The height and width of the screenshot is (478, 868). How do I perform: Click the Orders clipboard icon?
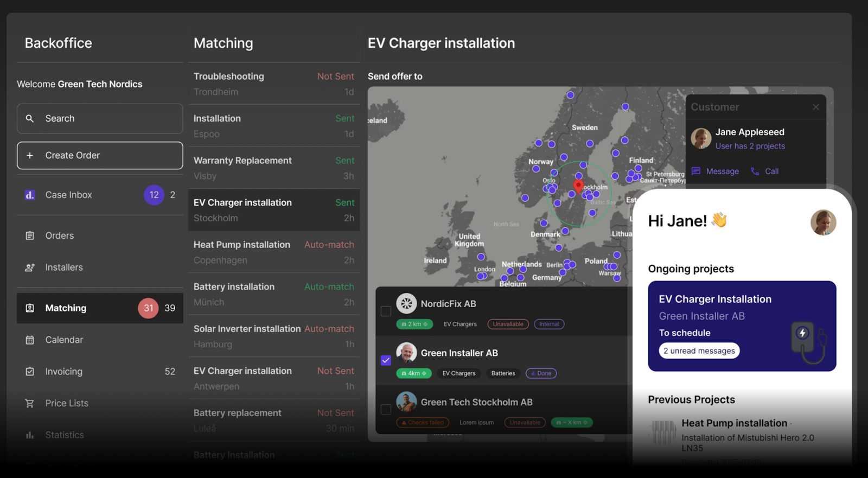tap(30, 235)
